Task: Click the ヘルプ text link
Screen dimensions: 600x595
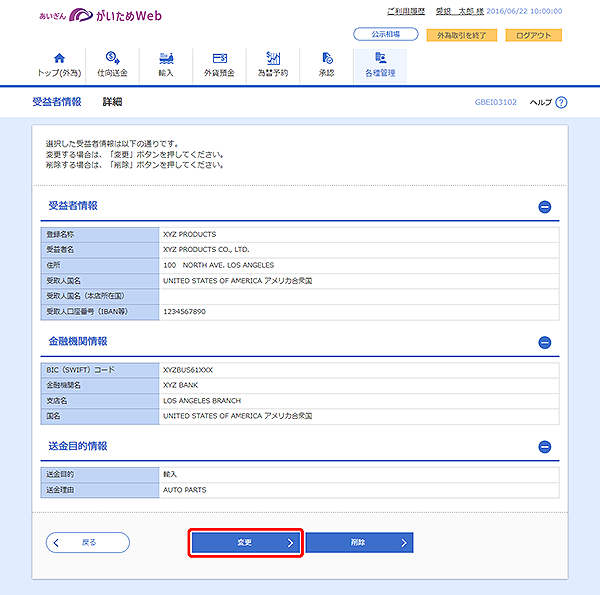Action: click(x=541, y=103)
